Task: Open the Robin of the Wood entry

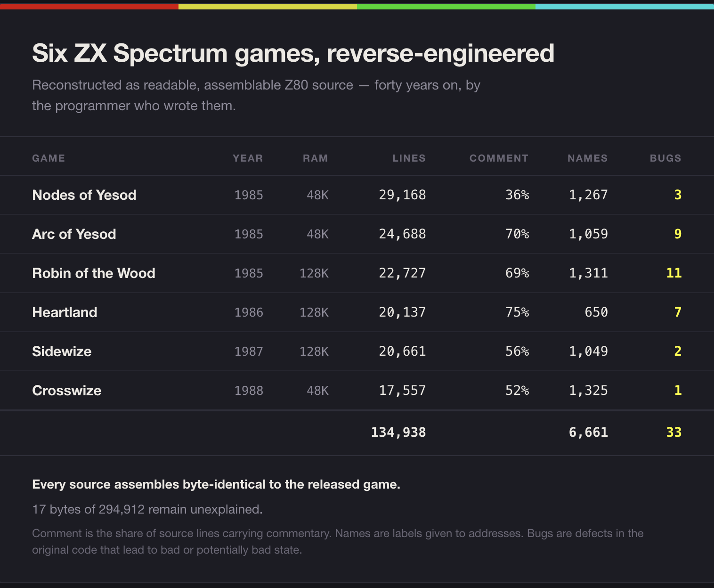Action: pos(94,273)
